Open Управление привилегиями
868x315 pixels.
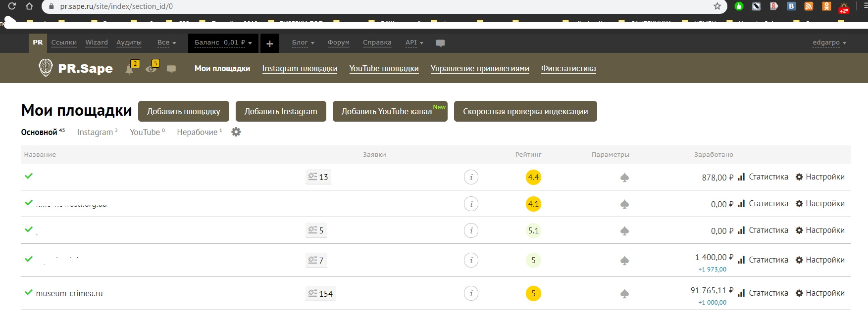click(480, 68)
